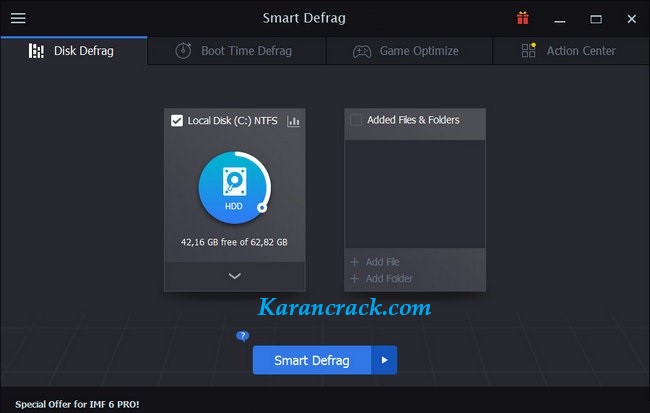Click Add Folder
Viewport: 650px width, 413px height.
(x=382, y=279)
